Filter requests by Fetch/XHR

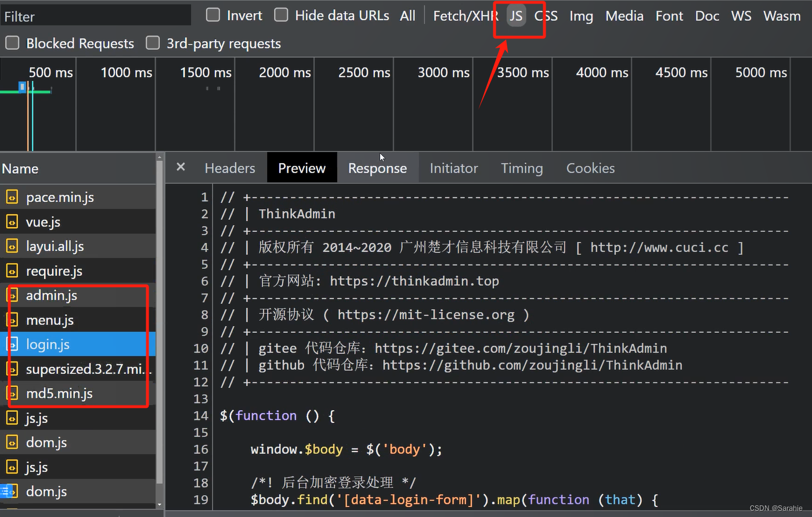[465, 16]
